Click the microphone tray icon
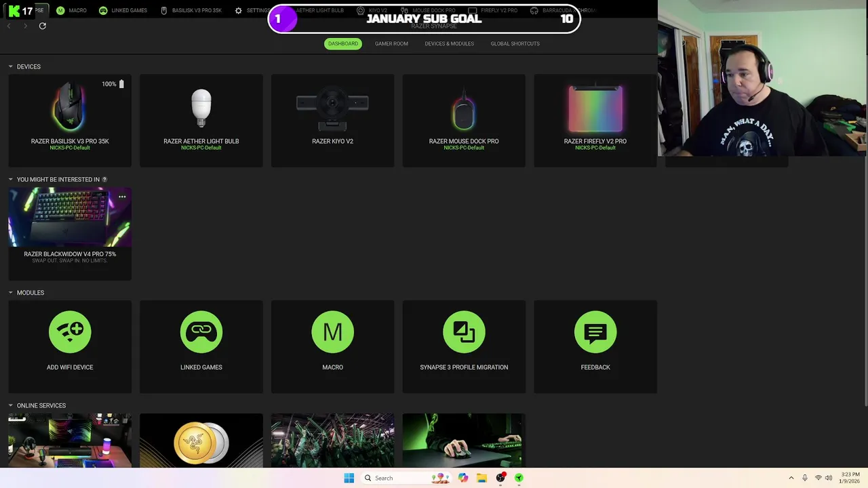868x488 pixels. pos(805,478)
